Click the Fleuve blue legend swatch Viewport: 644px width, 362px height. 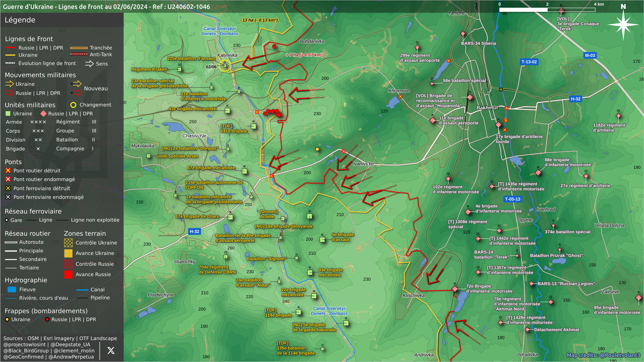[12, 290]
